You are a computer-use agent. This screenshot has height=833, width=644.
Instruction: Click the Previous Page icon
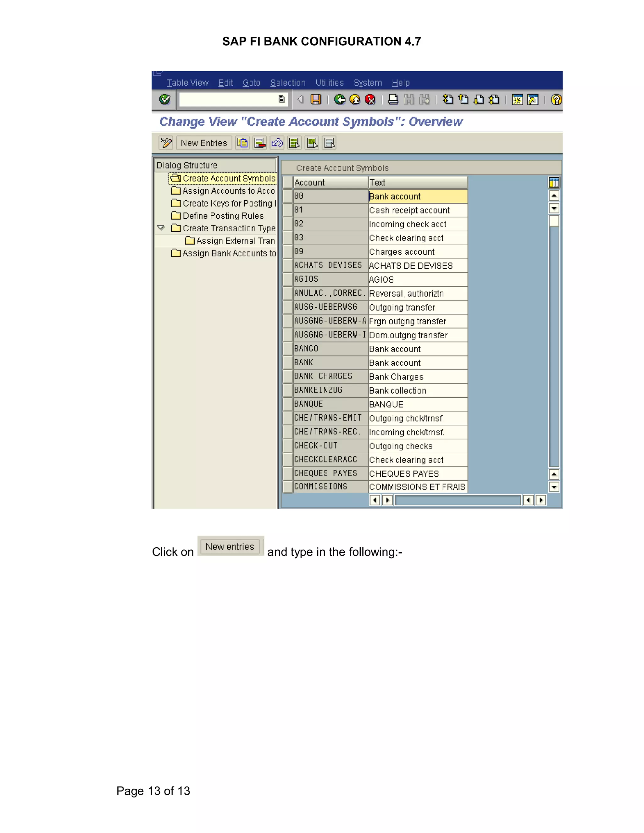tap(464, 100)
